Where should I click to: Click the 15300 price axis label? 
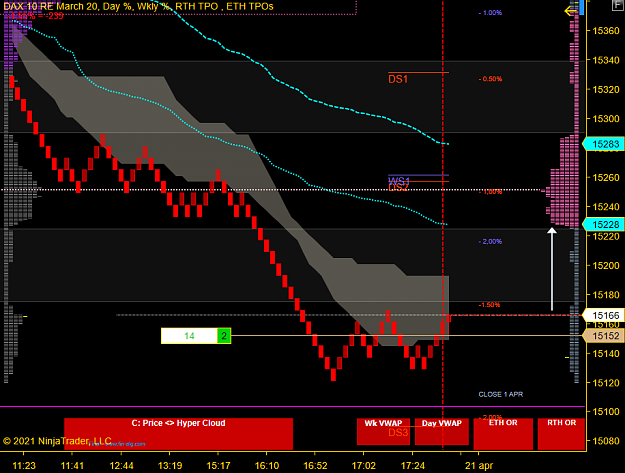tap(606, 119)
